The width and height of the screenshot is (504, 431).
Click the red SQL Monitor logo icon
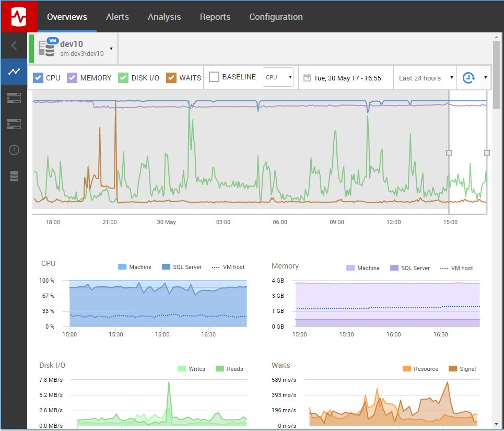click(x=19, y=17)
